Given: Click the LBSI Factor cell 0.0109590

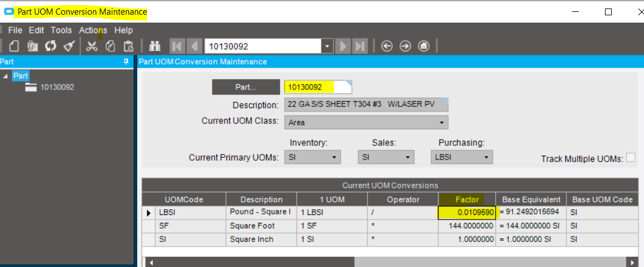Looking at the screenshot, I should [467, 213].
